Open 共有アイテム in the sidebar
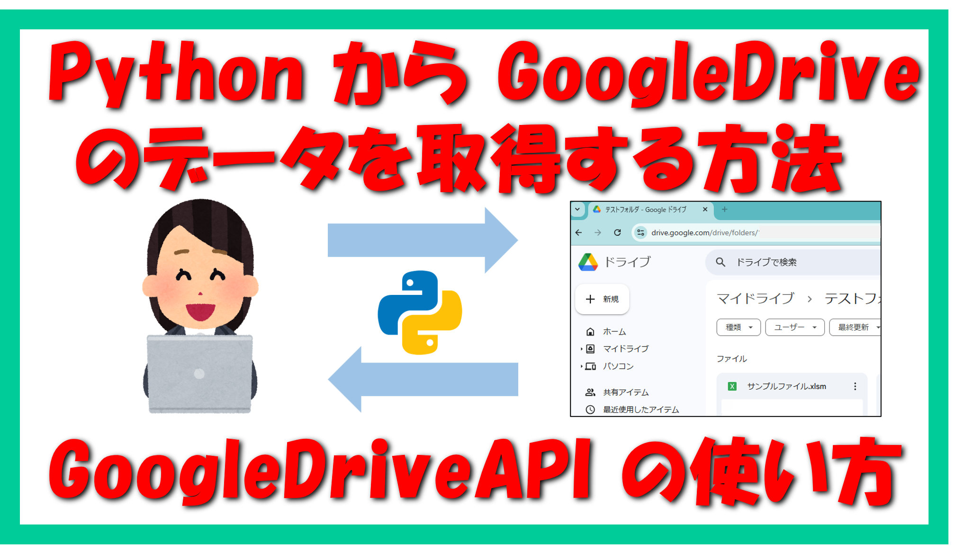The image size is (974, 560). click(x=625, y=392)
